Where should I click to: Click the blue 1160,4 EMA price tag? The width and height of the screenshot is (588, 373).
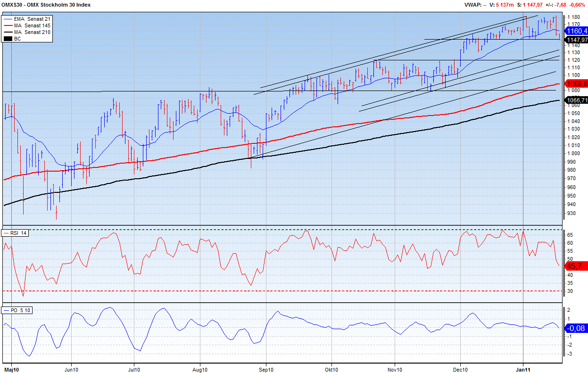click(x=576, y=31)
